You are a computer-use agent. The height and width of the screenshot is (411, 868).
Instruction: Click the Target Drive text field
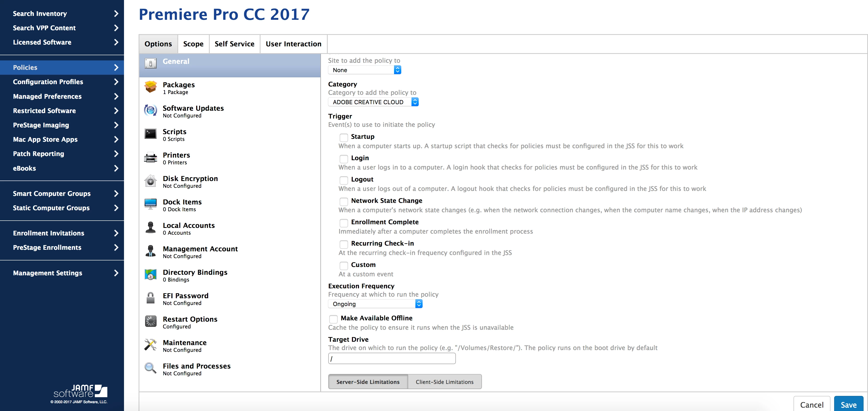pyautogui.click(x=392, y=359)
